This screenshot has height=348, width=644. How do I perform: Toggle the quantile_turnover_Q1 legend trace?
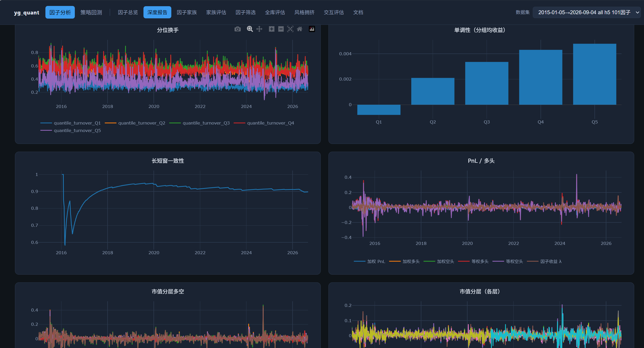(x=70, y=123)
